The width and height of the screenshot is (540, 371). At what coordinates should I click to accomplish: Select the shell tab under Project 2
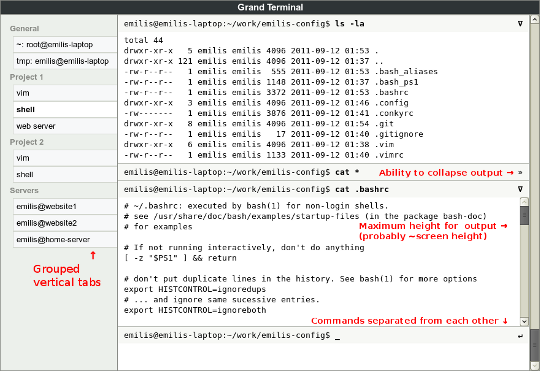click(65, 175)
